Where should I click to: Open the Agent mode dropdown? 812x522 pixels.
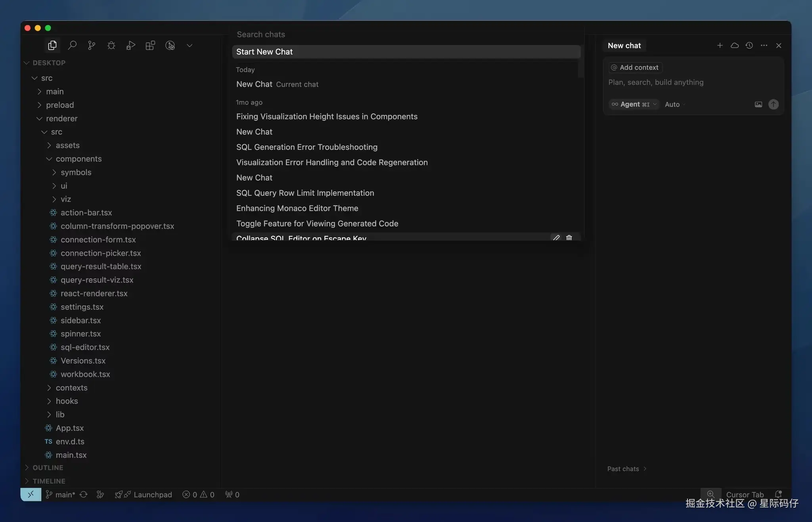[634, 104]
